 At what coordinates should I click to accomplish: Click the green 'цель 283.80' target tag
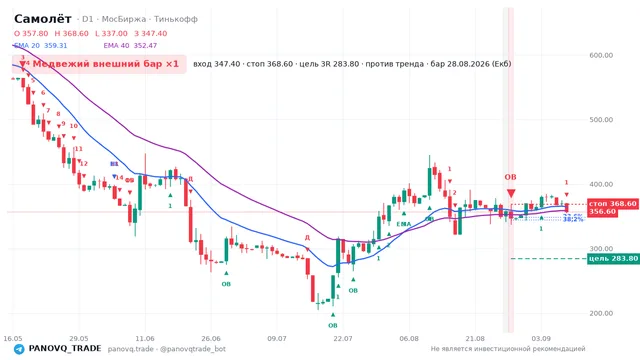(x=613, y=258)
